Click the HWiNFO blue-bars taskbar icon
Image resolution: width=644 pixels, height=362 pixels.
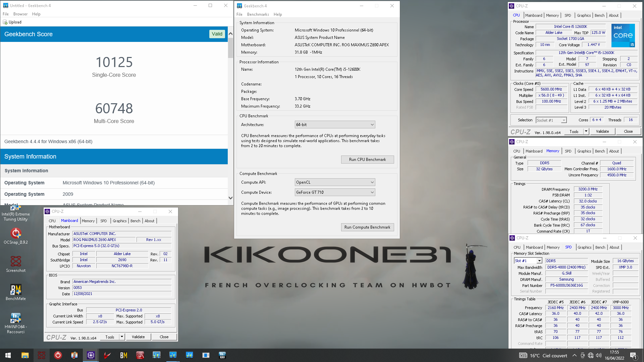tap(222, 355)
